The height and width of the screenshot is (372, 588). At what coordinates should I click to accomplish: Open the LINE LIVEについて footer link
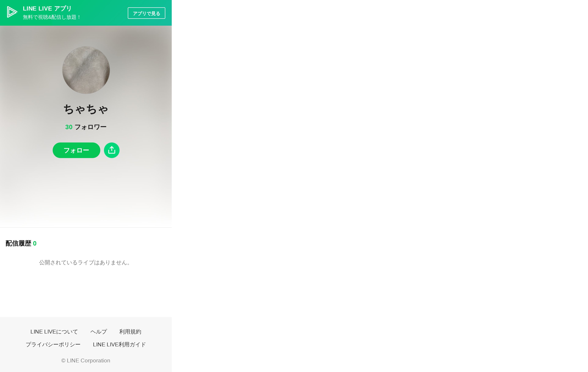click(54, 332)
